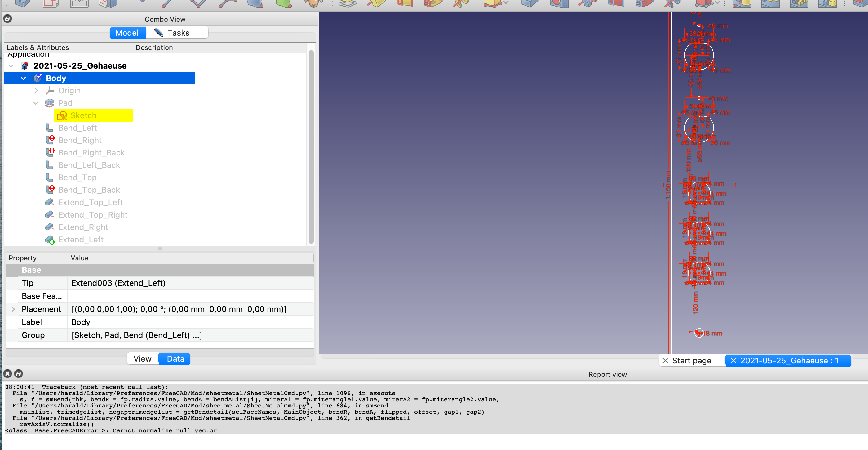Select the LinearPattern transform tool
Screen dimensions: 868x450
coord(771,4)
